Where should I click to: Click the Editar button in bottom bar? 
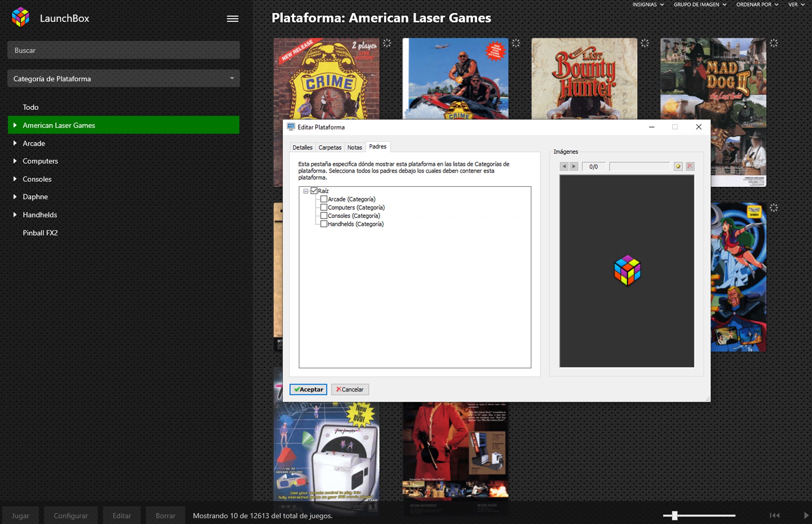tap(122, 515)
